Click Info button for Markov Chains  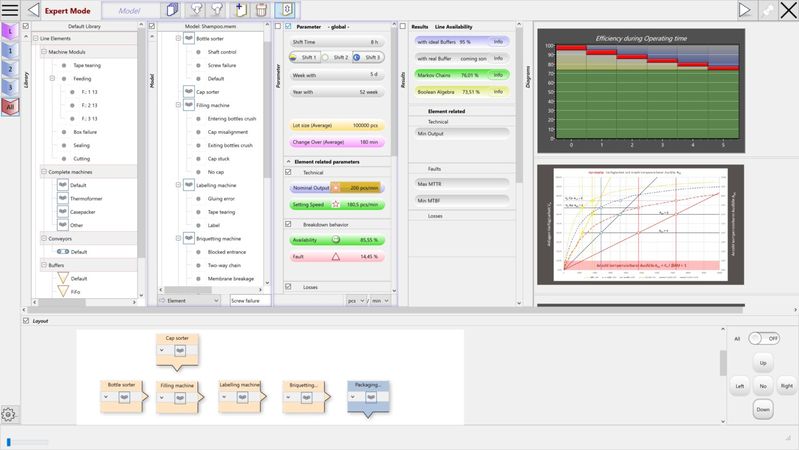click(x=498, y=74)
